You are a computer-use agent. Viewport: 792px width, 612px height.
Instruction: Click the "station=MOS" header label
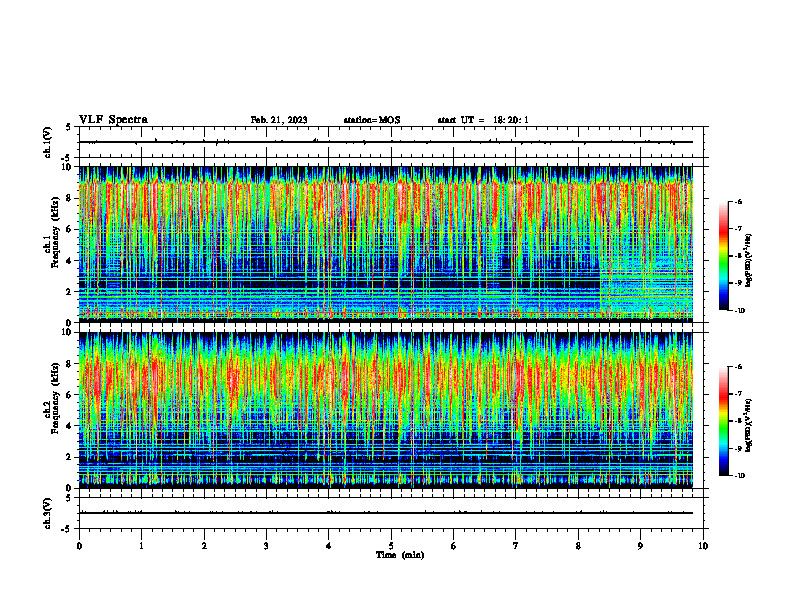[372, 120]
